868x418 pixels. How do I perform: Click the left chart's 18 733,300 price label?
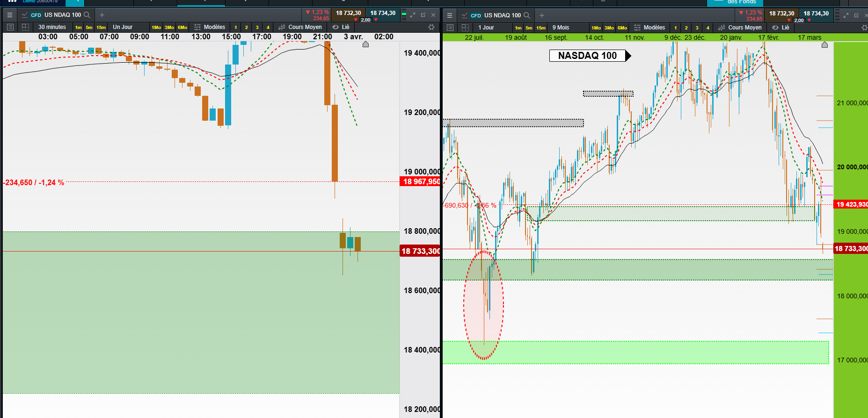pos(420,251)
